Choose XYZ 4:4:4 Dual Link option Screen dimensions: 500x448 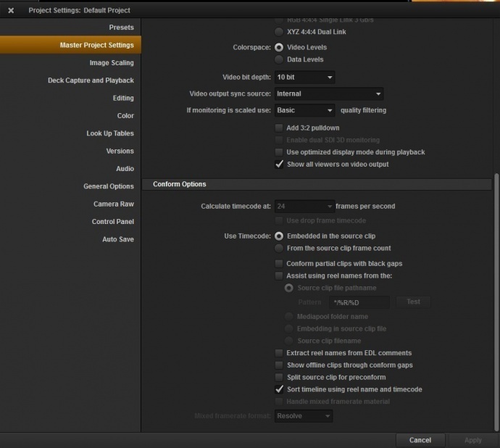coord(279,32)
